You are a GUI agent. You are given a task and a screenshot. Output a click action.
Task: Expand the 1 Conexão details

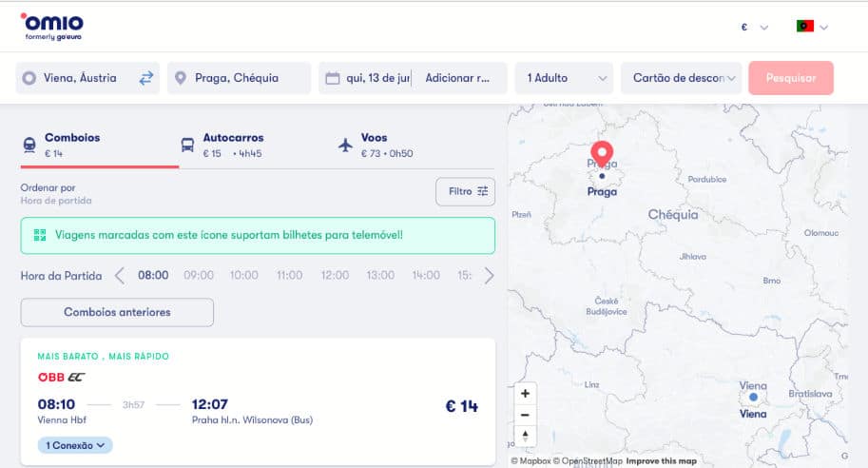(75, 445)
